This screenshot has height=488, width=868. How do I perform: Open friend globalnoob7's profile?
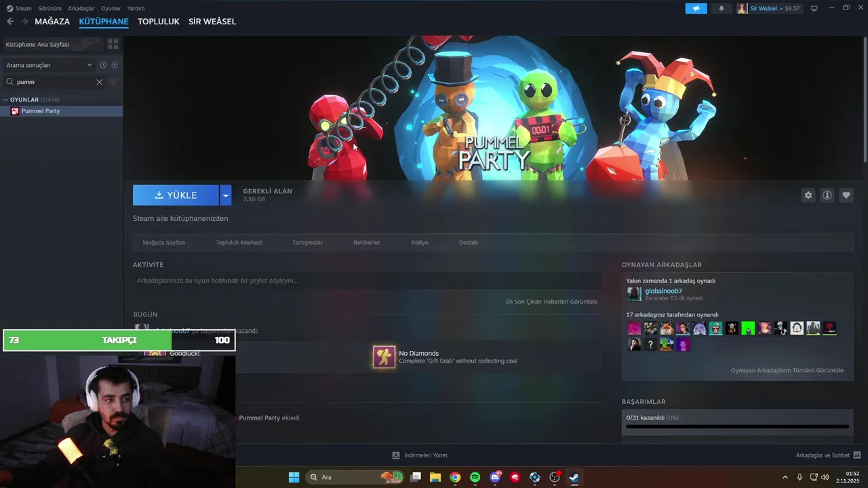click(663, 291)
